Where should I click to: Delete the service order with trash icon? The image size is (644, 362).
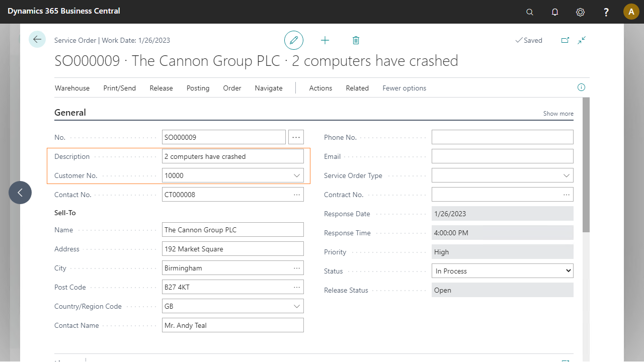(x=356, y=40)
